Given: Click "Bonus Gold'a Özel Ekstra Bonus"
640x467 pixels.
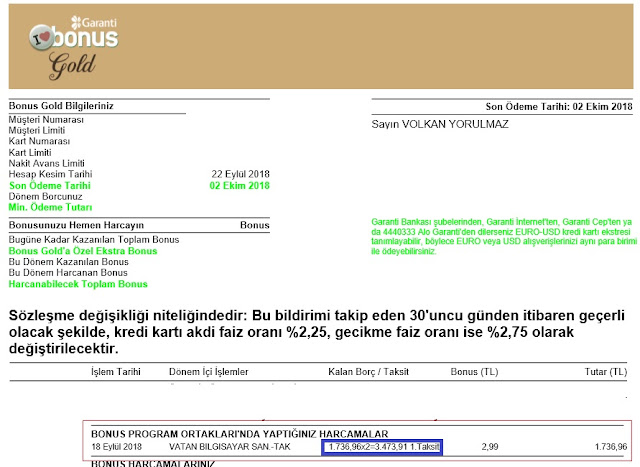Looking at the screenshot, I should (x=83, y=251).
